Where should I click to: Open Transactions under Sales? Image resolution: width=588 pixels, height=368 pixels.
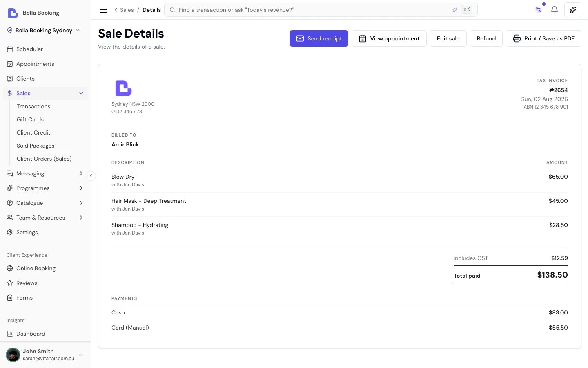[33, 106]
